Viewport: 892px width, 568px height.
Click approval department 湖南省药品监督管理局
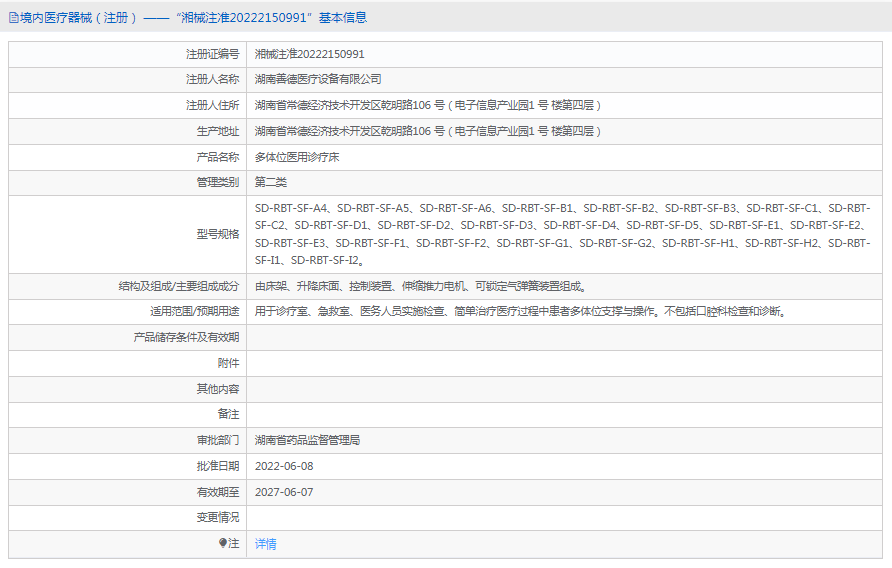[x=307, y=440]
